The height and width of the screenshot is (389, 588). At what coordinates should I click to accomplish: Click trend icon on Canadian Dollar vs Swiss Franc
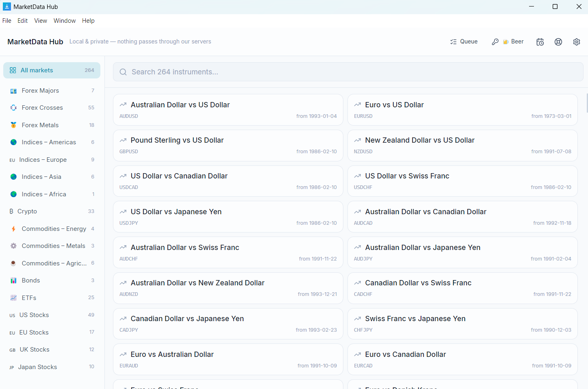tap(358, 283)
